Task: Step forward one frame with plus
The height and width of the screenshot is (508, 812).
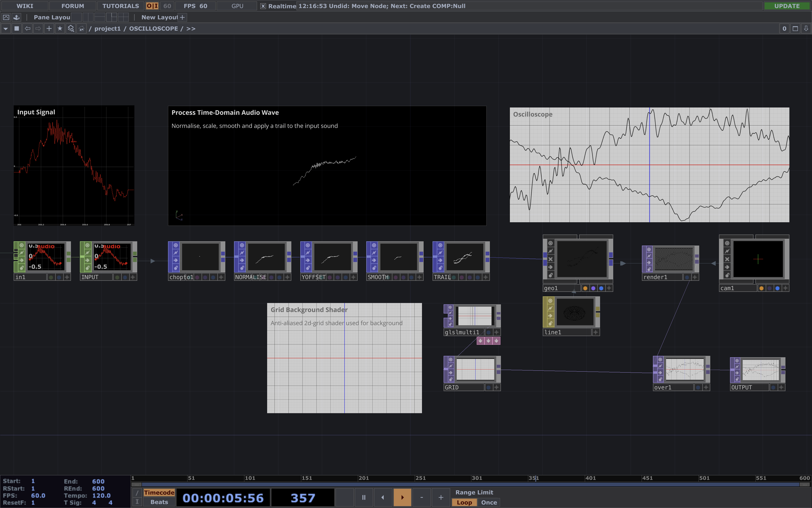Action: click(441, 497)
